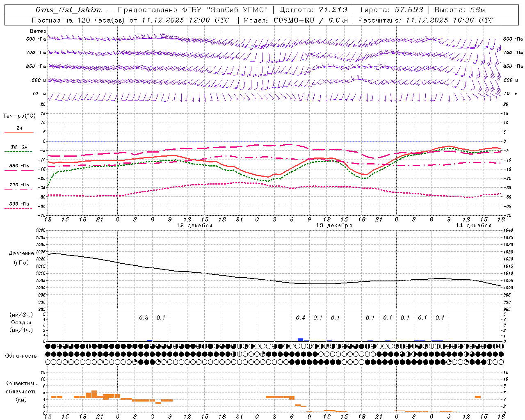Click the computed time 11.12.2025 16:36 UTC
The height and width of the screenshot is (420, 525).
[450, 20]
